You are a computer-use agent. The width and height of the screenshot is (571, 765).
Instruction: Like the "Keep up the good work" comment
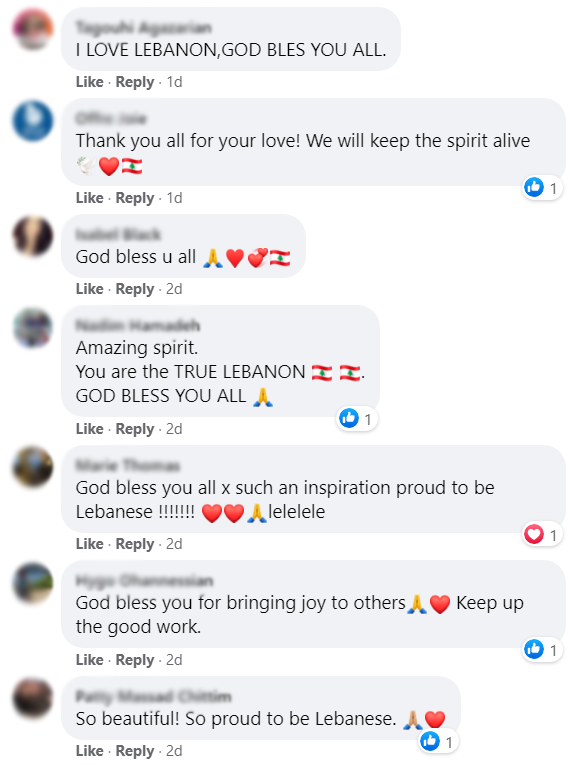(89, 660)
